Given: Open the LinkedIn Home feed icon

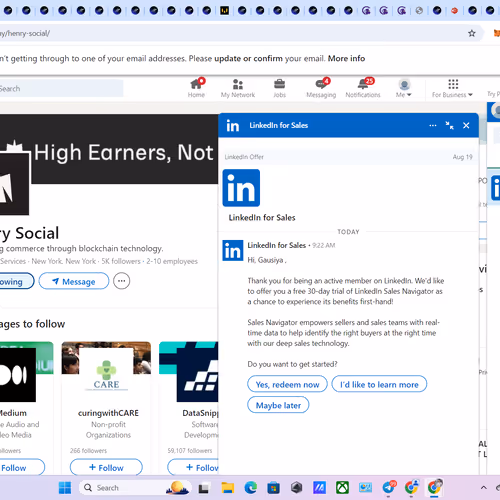Looking at the screenshot, I should pos(196,84).
